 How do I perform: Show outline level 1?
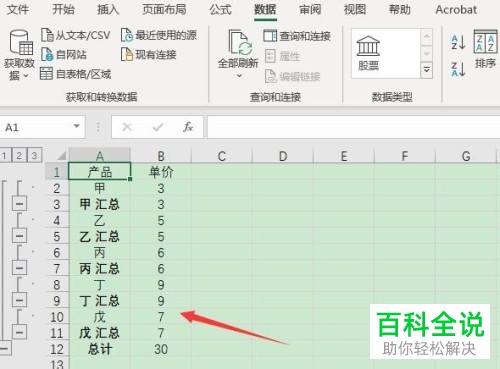pyautogui.click(x=4, y=155)
